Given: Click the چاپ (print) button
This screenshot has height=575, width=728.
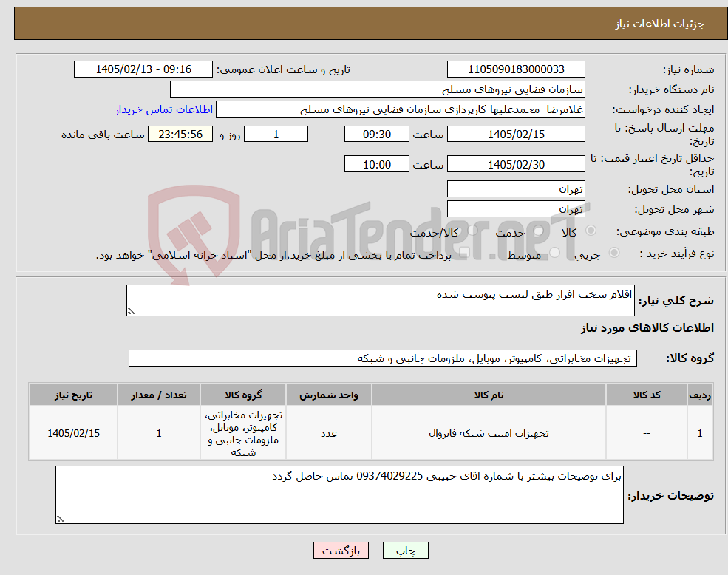Looking at the screenshot, I should tap(405, 551).
